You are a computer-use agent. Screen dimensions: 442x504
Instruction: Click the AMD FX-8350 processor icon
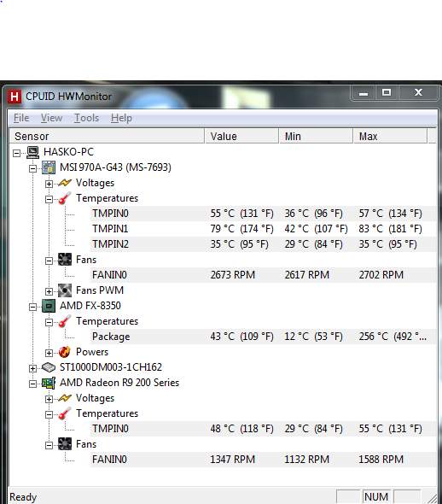click(49, 306)
